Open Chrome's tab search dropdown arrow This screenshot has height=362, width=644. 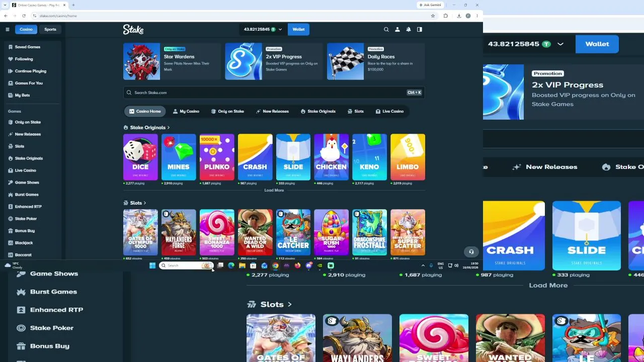[x=6, y=5]
